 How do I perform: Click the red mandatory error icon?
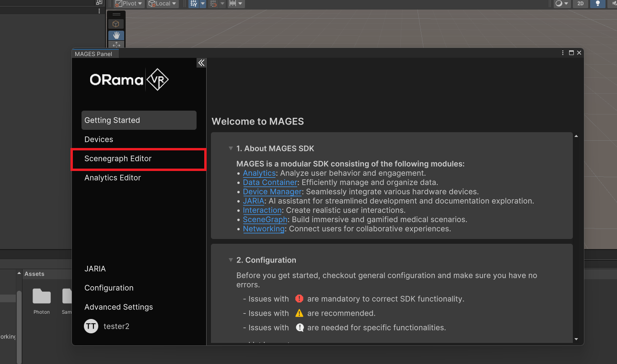pyautogui.click(x=300, y=298)
